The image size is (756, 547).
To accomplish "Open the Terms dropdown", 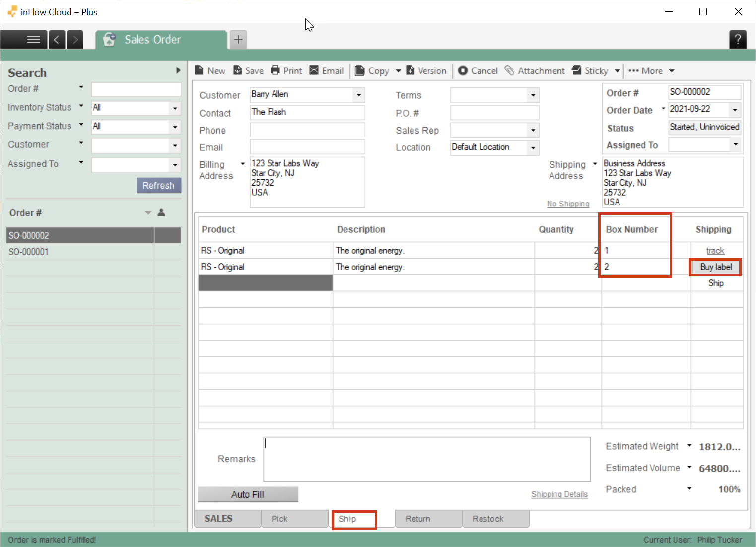I will (x=533, y=95).
